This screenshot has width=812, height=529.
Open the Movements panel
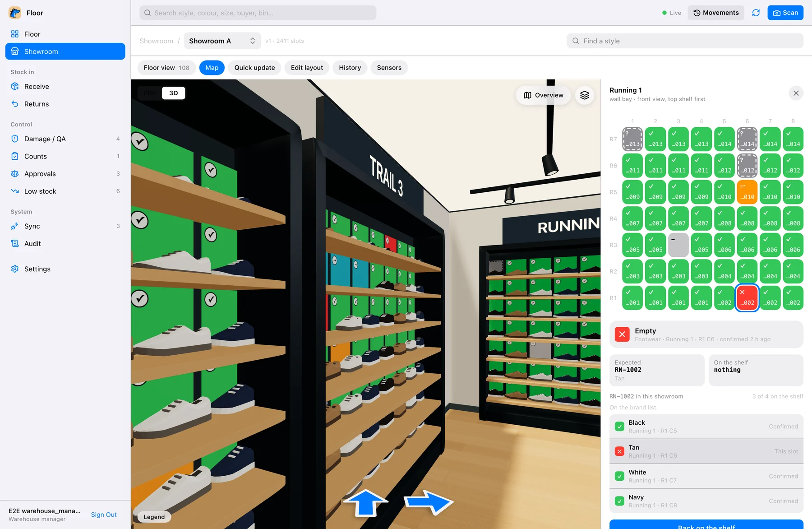[716, 13]
